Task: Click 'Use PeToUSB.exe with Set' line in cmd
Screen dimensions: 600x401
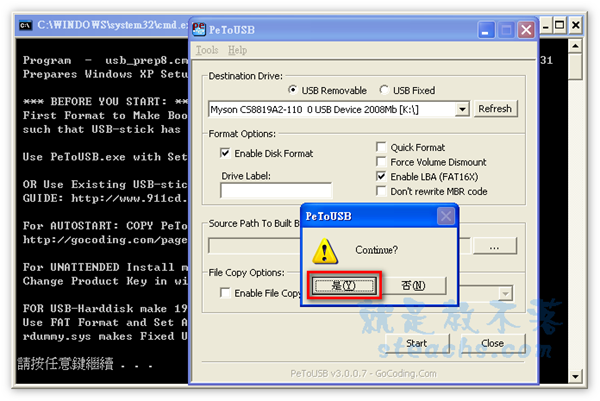Action: tap(105, 157)
